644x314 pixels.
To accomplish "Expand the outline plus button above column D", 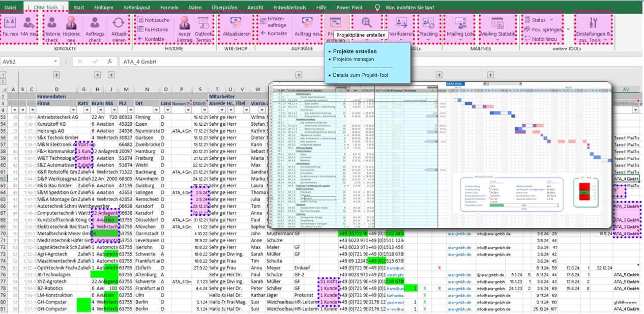I will point(57,75).
